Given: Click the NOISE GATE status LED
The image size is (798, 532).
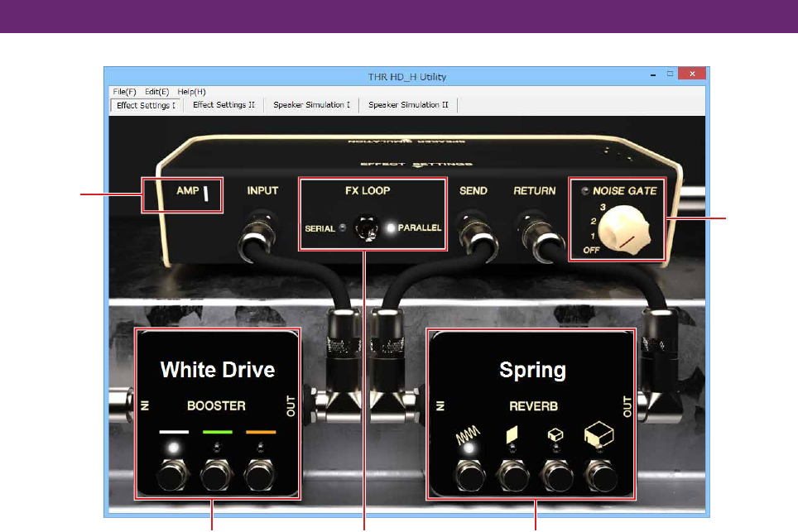Looking at the screenshot, I should click(x=585, y=191).
